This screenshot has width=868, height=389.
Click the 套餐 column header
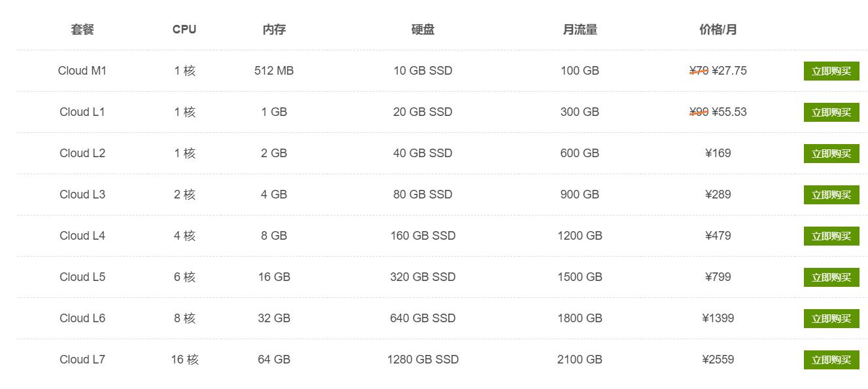pyautogui.click(x=80, y=29)
